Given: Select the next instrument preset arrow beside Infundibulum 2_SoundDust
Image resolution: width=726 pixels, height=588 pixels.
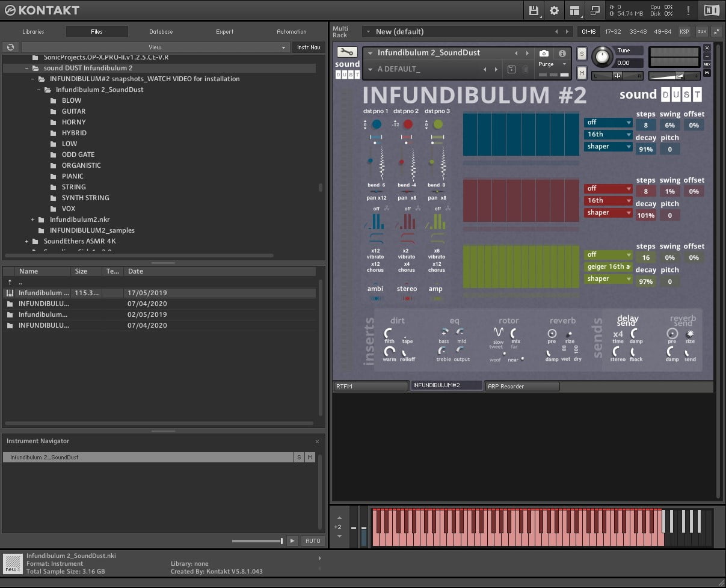Looking at the screenshot, I should [528, 54].
